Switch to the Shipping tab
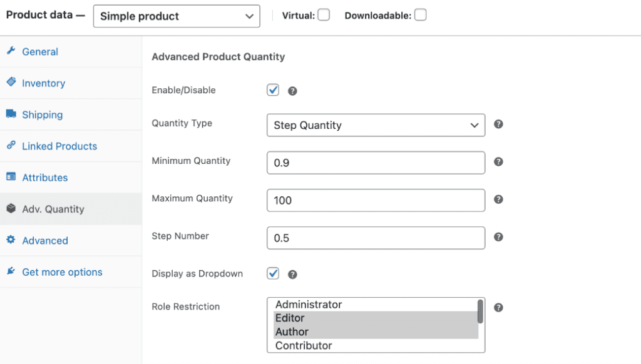 coord(42,114)
